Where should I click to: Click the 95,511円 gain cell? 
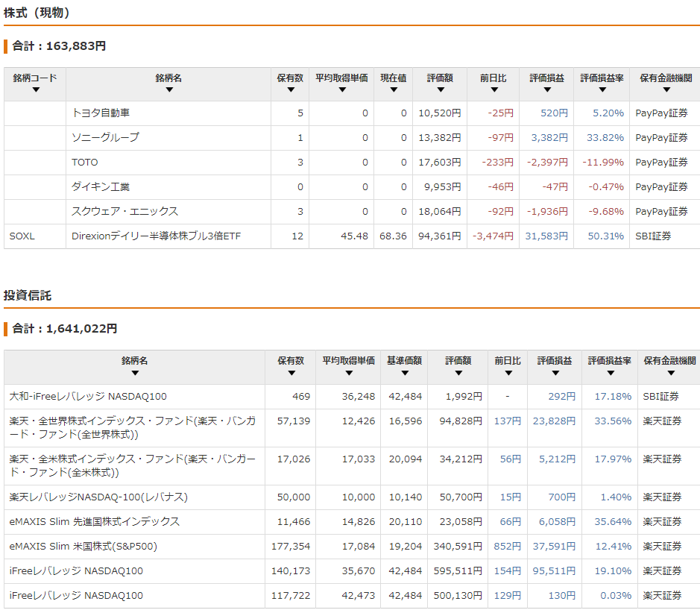[554, 570]
